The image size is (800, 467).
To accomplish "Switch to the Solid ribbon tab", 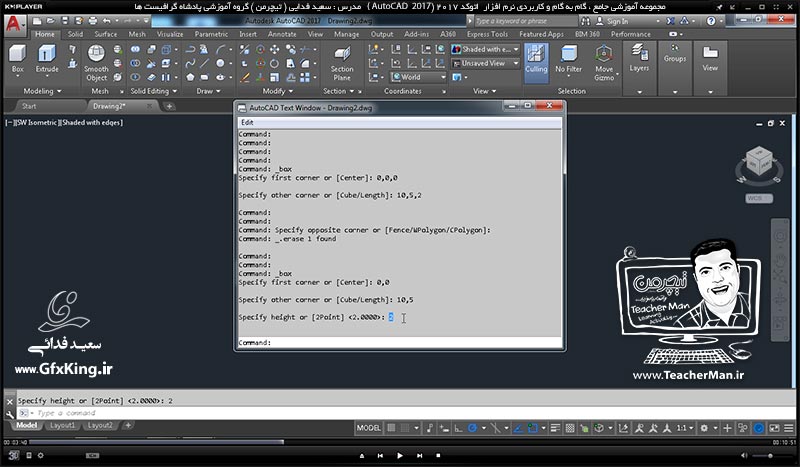I will 75,34.
